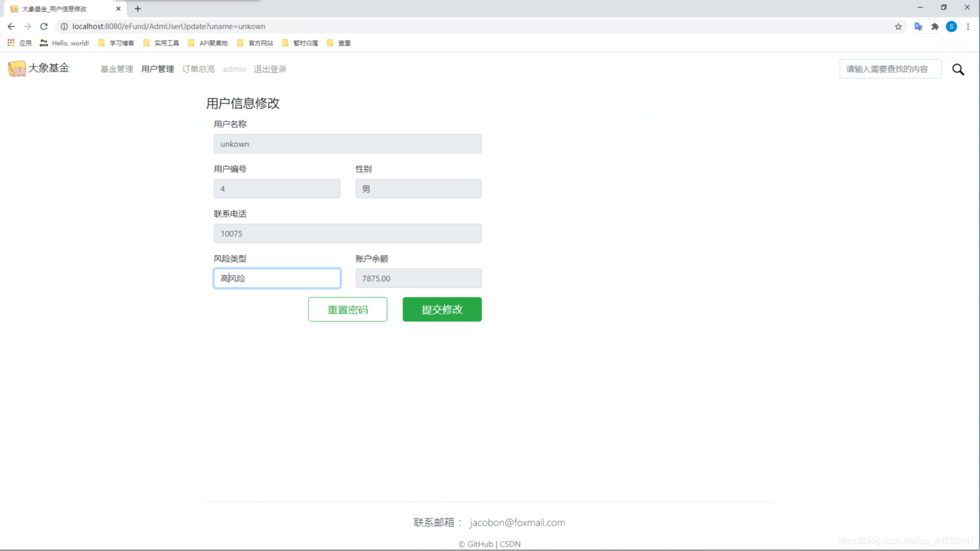This screenshot has height=551, width=980.
Task: Open the 实用工具 bookmark folder
Action: pyautogui.click(x=161, y=43)
